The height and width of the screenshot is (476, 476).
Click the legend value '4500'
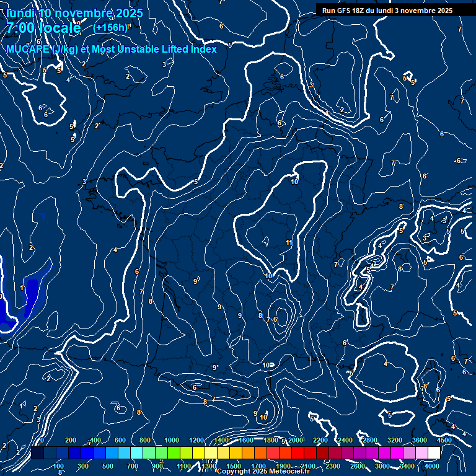[x=444, y=440]
